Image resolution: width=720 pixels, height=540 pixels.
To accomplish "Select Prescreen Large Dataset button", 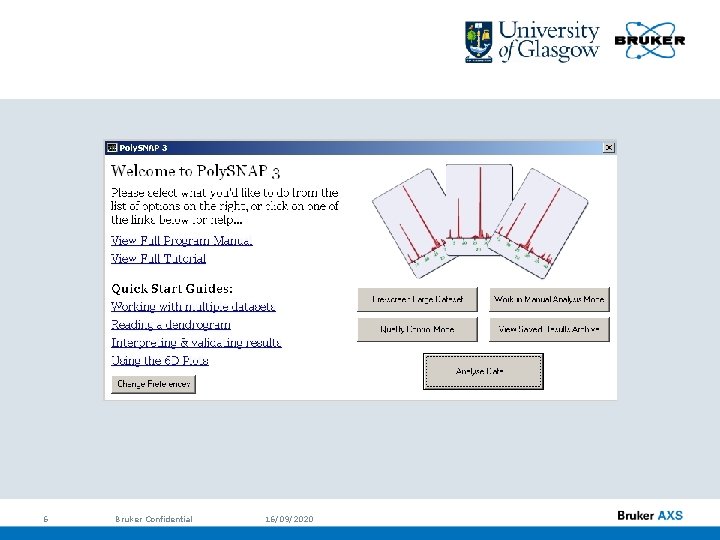I will (x=417, y=299).
